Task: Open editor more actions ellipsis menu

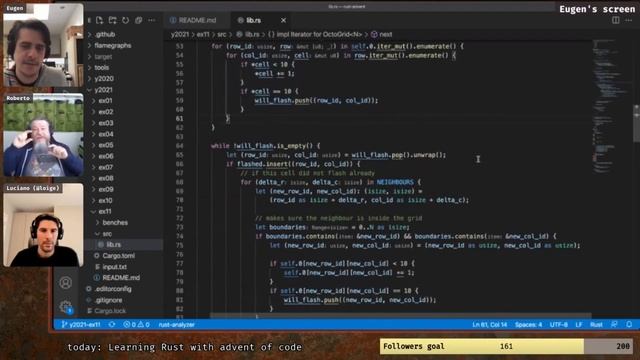Action: (629, 20)
